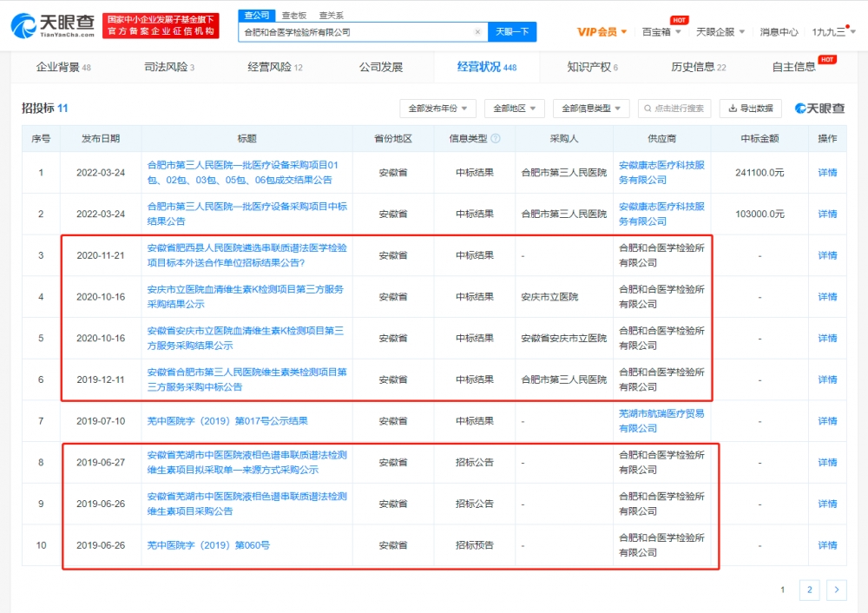Open the VIP会员 dropdown

(602, 32)
